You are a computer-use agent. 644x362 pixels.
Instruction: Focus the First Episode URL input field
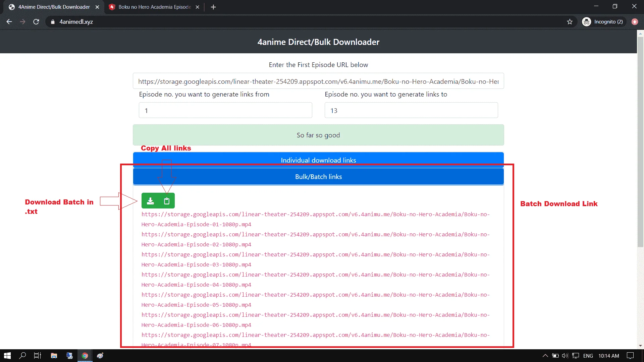tap(318, 81)
